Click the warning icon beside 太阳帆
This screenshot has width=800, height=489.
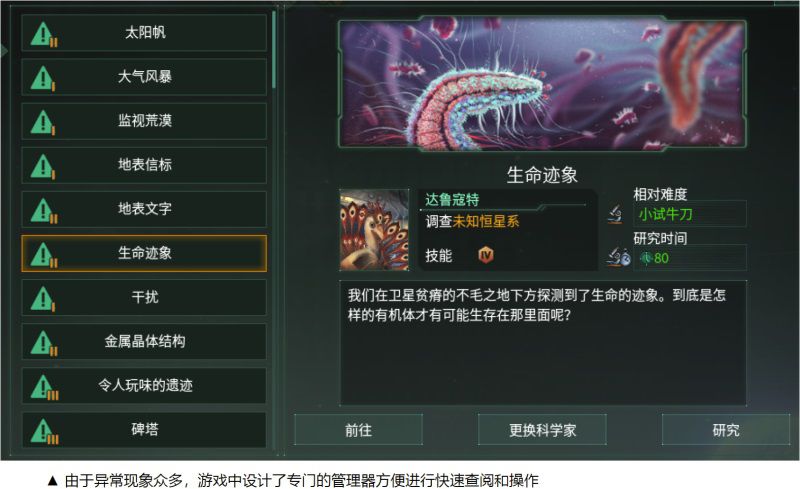tap(44, 34)
